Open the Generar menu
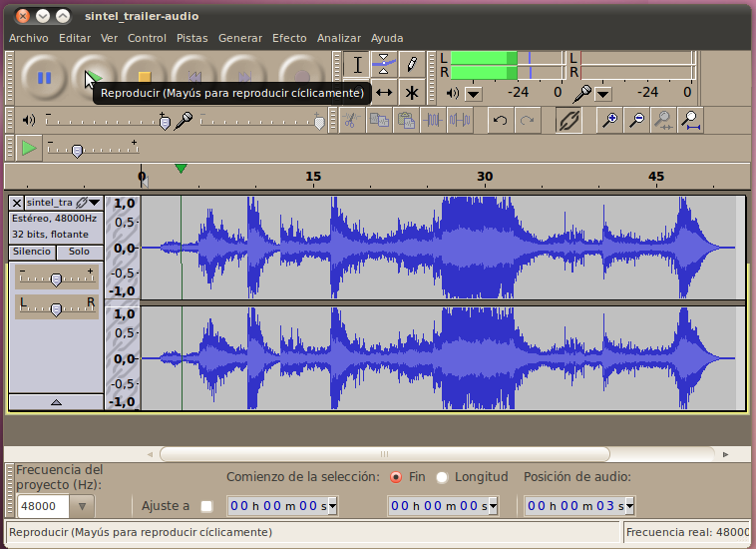 (x=240, y=38)
